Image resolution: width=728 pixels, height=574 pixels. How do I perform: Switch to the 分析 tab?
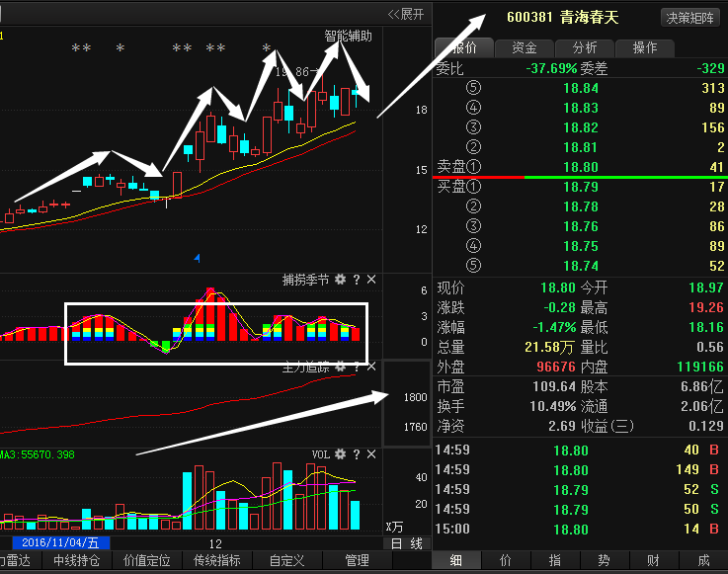pos(584,47)
